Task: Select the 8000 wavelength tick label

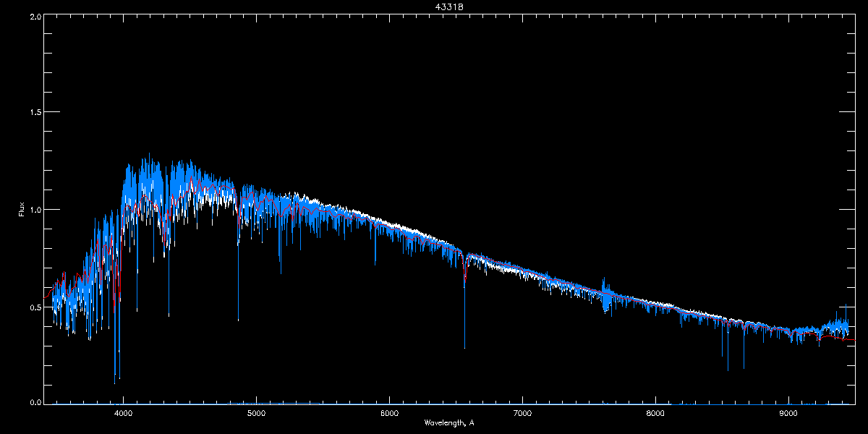Action: [655, 413]
